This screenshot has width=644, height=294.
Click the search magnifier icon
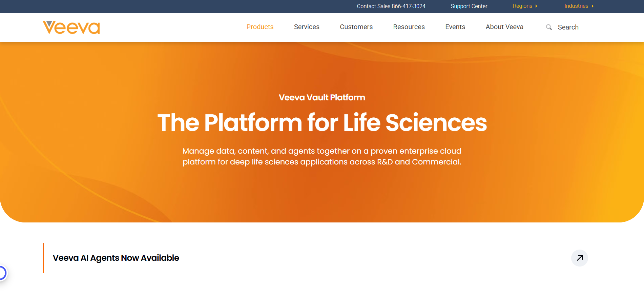[x=549, y=27]
